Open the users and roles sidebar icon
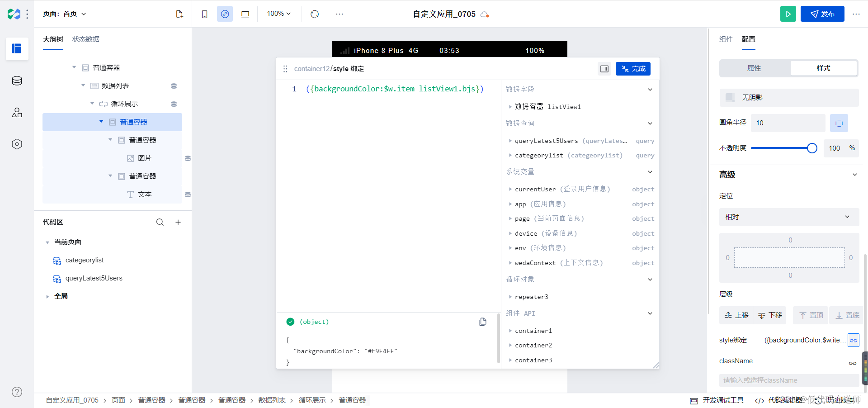 coord(17,113)
